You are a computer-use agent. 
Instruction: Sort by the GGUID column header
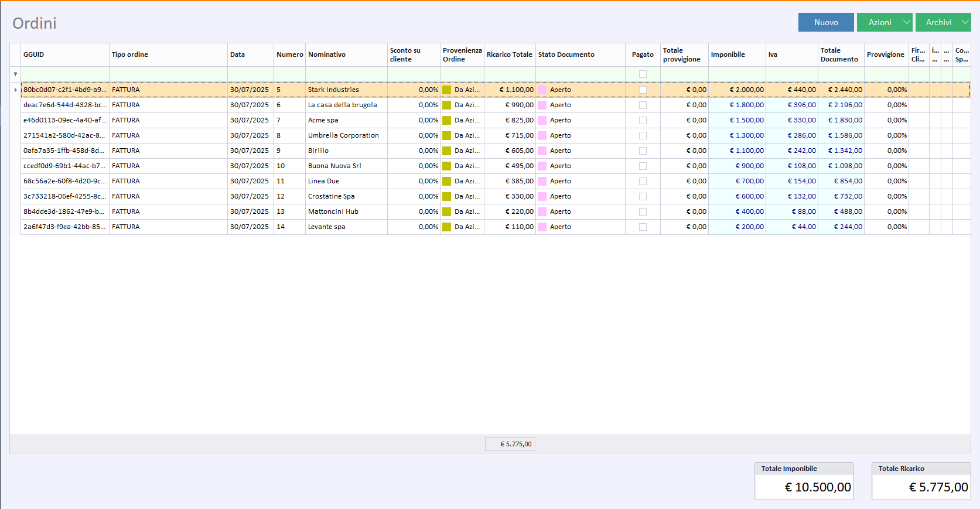65,54
